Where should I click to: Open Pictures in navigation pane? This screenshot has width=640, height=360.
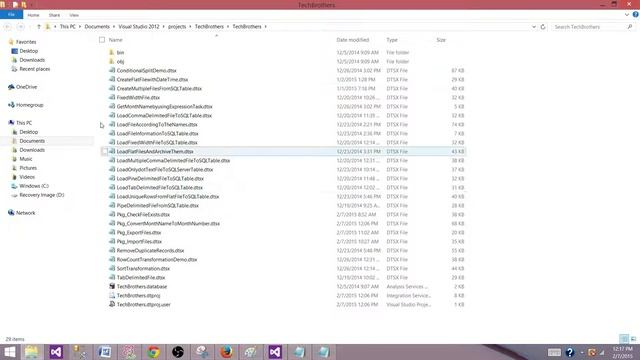pos(28,168)
